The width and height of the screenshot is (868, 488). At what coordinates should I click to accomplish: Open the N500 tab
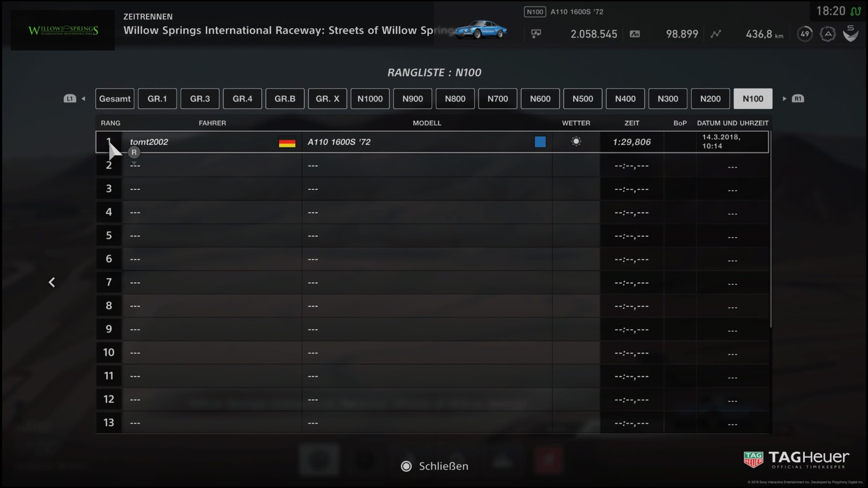pos(583,99)
